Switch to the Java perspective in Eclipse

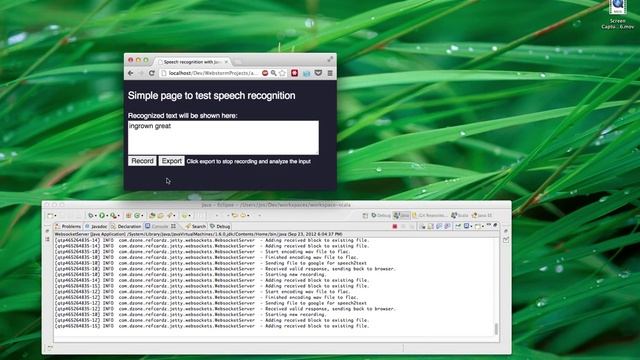tap(401, 216)
